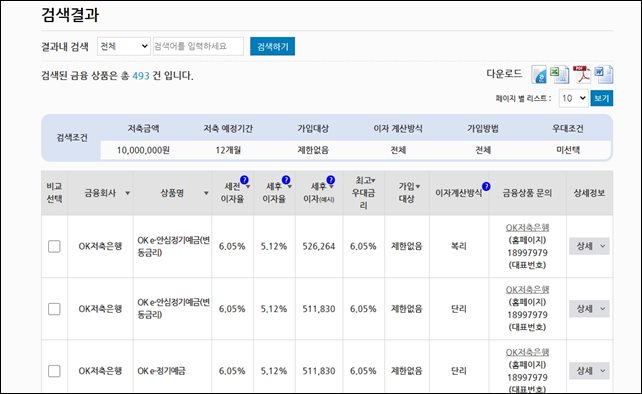Open help tooltip for 세후 이자(예시)

click(331, 180)
